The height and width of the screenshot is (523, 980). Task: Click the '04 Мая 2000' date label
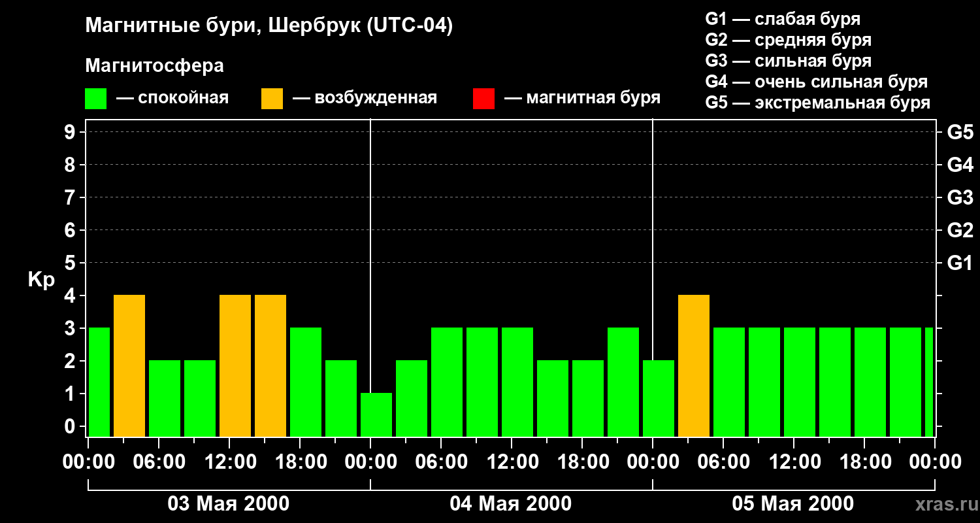tap(511, 504)
